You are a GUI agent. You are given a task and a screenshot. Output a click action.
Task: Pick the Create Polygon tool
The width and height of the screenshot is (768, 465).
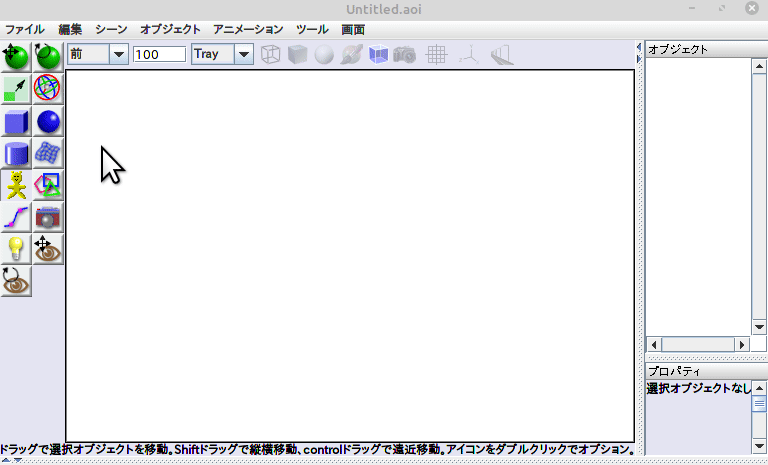48,185
